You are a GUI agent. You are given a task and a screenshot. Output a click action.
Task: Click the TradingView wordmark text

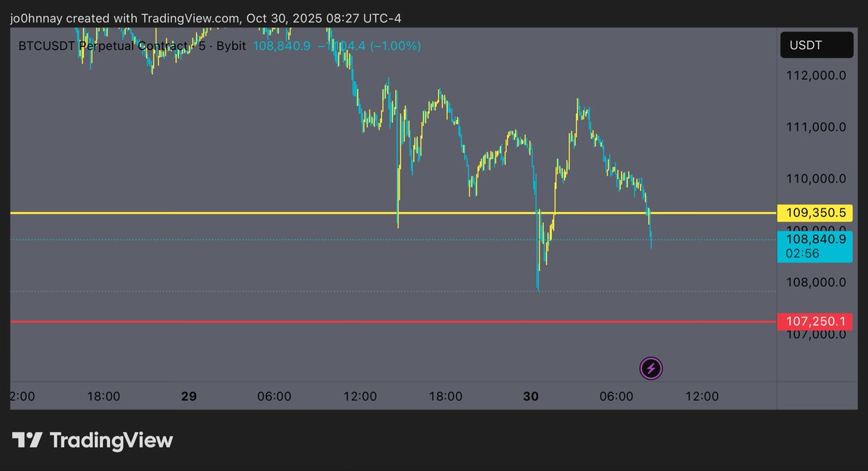111,440
